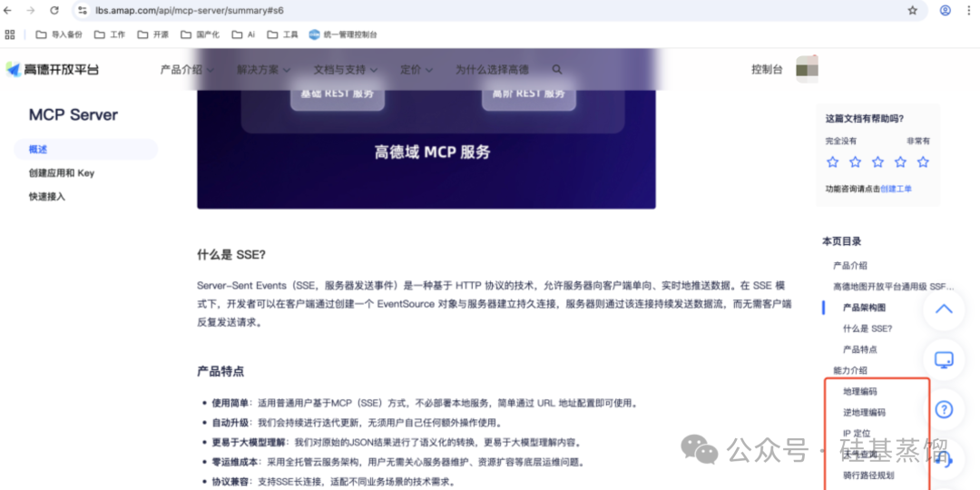The width and height of the screenshot is (980, 490).
Task: Expand 产品介绍 navigation dropdown
Action: tap(187, 69)
